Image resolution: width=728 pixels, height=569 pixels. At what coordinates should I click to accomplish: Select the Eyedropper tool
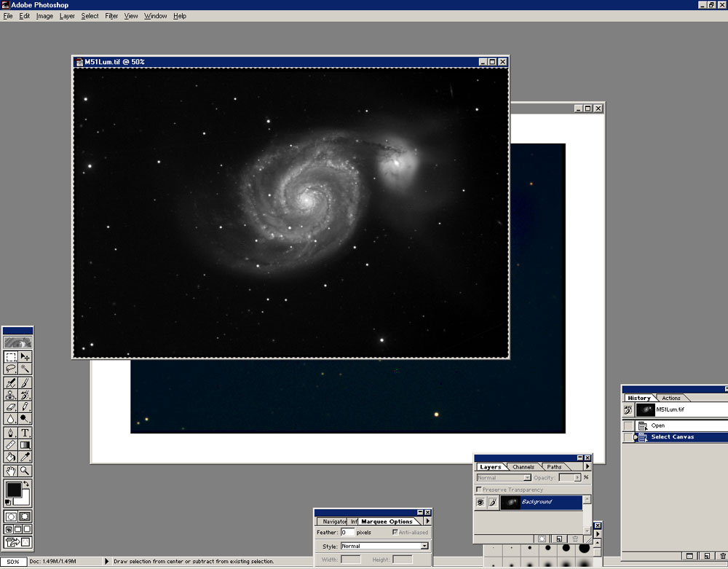(25, 457)
